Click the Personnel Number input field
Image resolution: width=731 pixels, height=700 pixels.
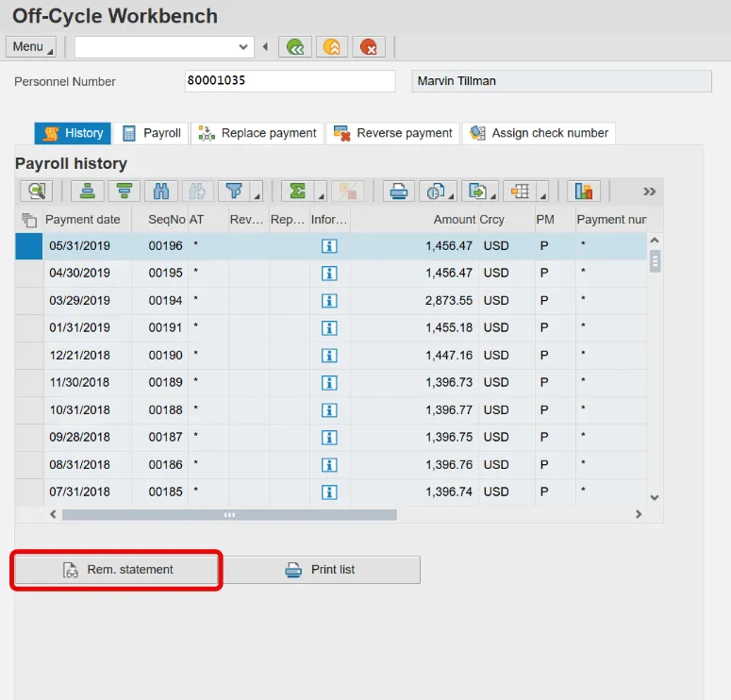click(x=290, y=81)
